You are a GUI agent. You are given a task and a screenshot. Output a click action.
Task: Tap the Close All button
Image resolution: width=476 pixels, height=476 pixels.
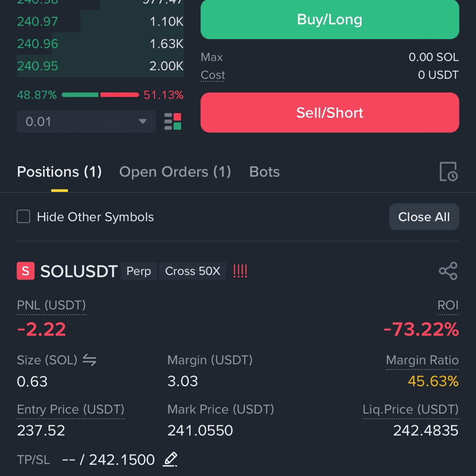tap(424, 217)
